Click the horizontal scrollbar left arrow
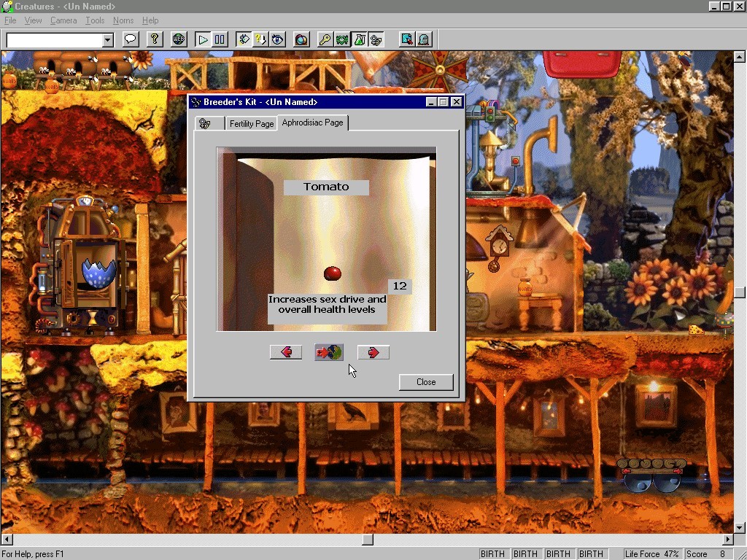747x560 pixels. click(x=7, y=540)
